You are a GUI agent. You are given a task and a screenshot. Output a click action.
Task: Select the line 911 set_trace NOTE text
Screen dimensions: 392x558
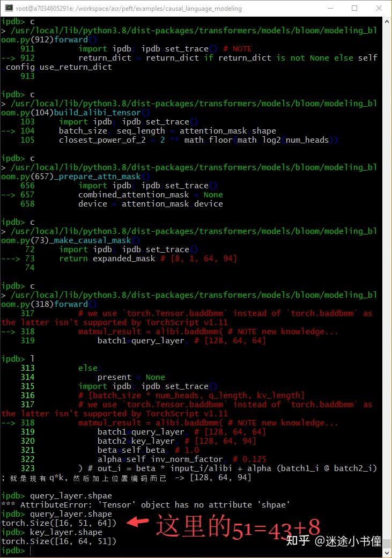[165, 49]
